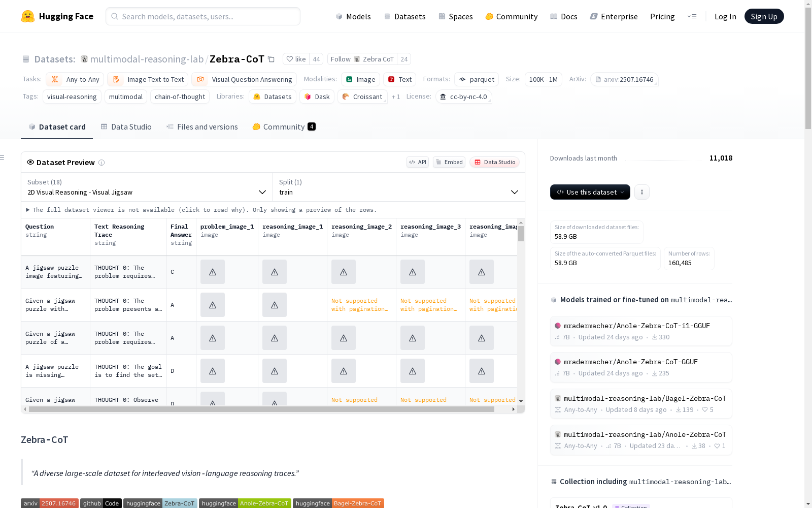
Task: Click the Image-Text-to-Text task tag
Action: (x=148, y=79)
